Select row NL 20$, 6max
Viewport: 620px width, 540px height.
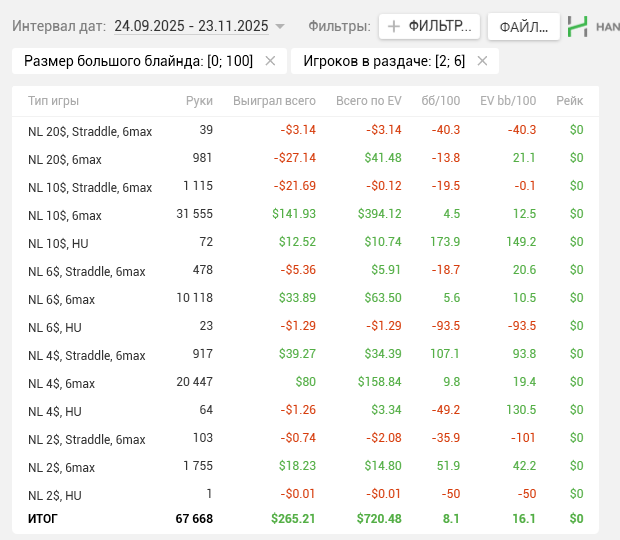pyautogui.click(x=305, y=158)
